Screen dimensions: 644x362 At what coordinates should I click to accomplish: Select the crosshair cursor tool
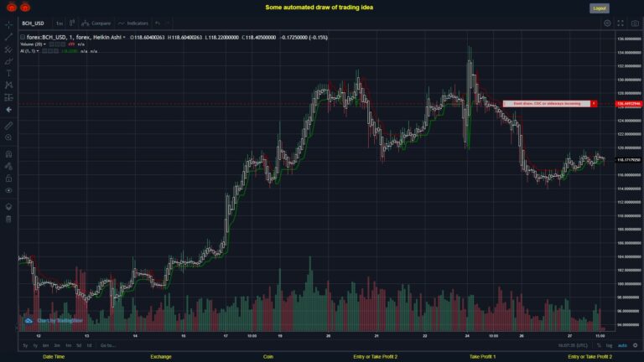[x=8, y=25]
